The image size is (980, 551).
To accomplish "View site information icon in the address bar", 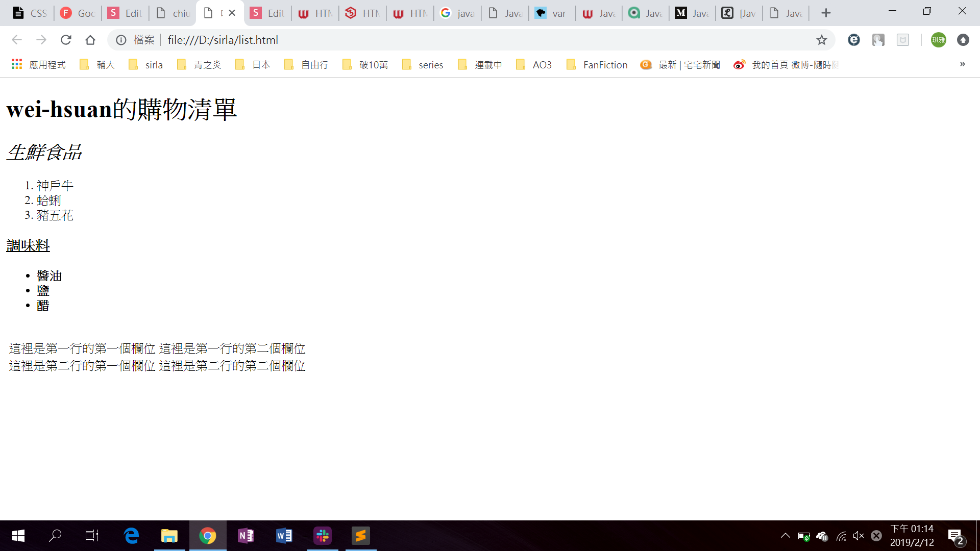I will 121,40.
